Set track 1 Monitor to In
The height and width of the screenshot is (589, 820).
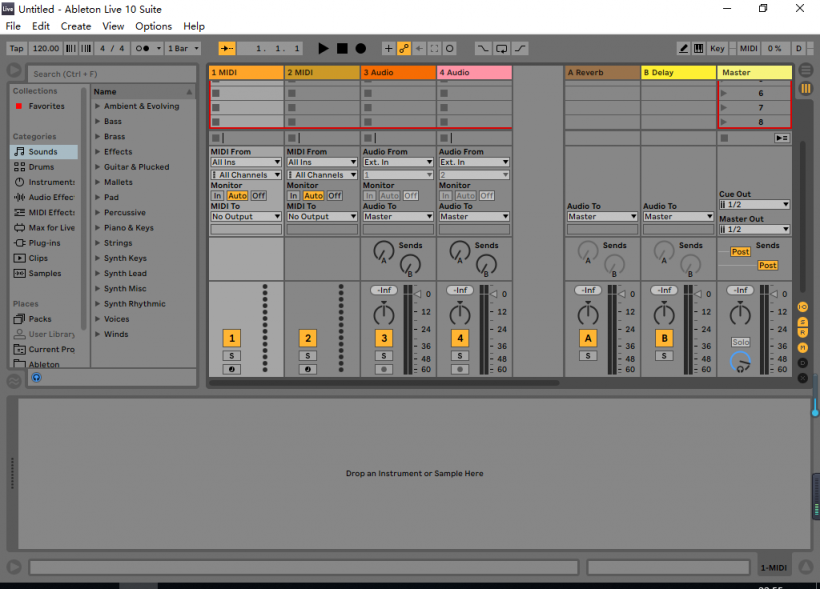click(x=217, y=196)
